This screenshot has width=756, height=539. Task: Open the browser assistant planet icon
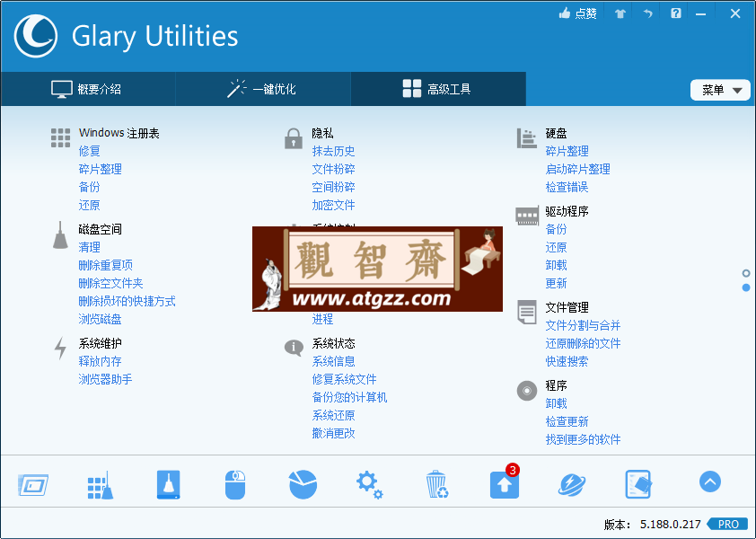point(572,484)
